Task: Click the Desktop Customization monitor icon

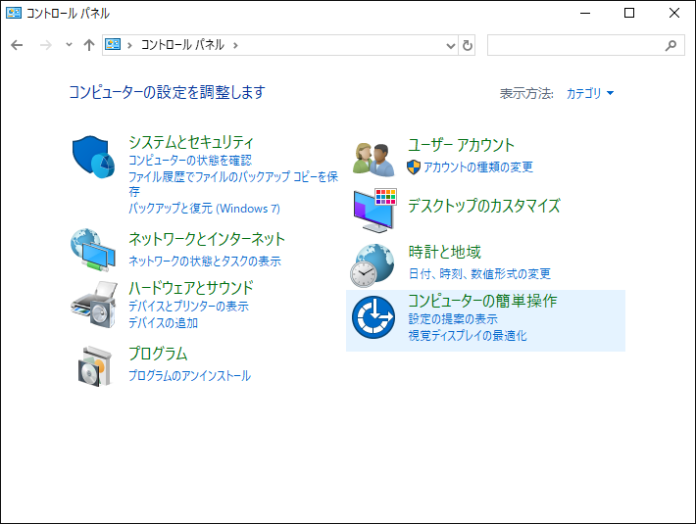Action: (376, 208)
